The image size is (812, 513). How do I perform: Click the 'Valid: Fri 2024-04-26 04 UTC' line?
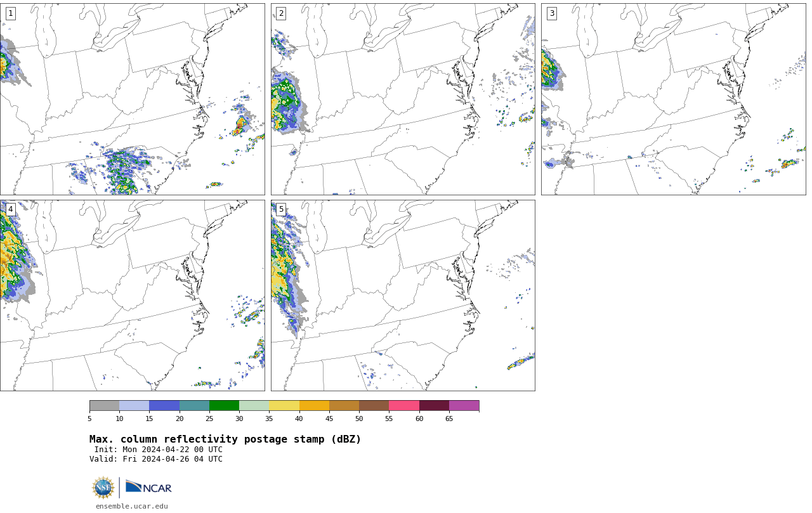156,459
